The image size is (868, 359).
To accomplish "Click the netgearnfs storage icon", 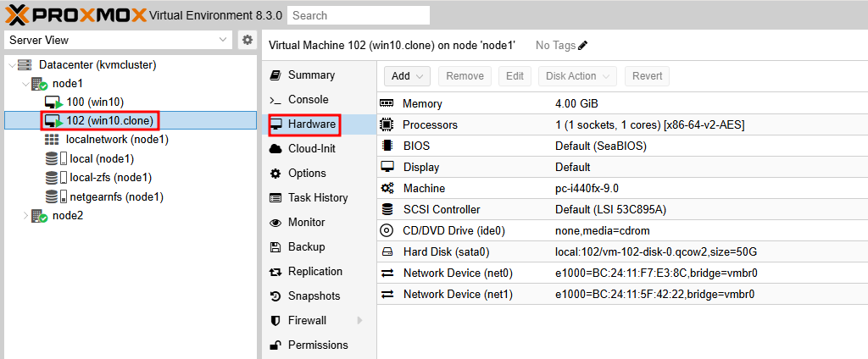I will pos(56,197).
